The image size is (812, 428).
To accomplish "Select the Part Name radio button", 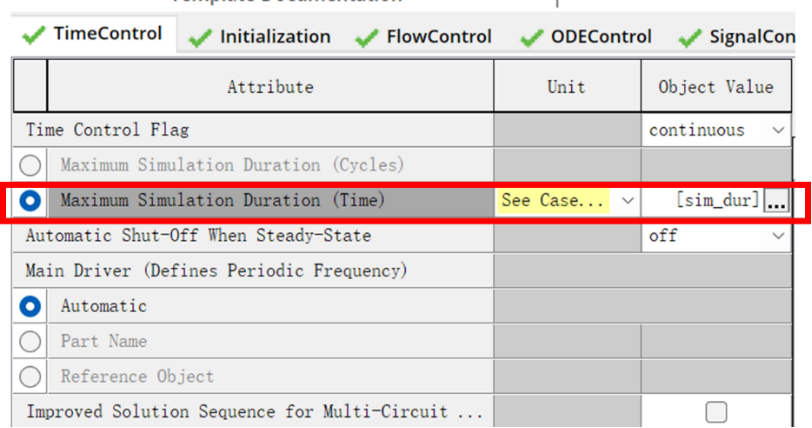I will tap(31, 341).
